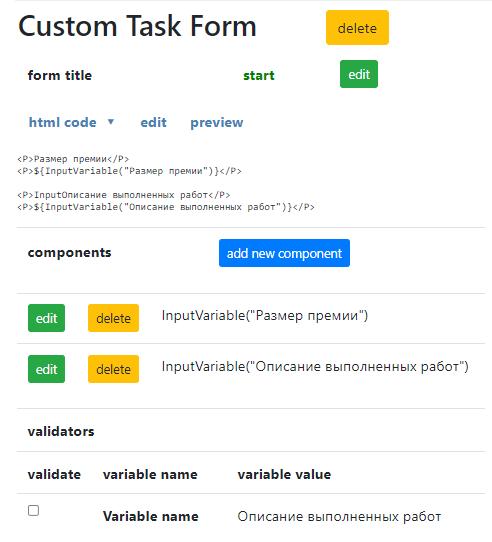The image size is (492, 542).
Task: Click the green edit button next to start
Action: tap(359, 74)
